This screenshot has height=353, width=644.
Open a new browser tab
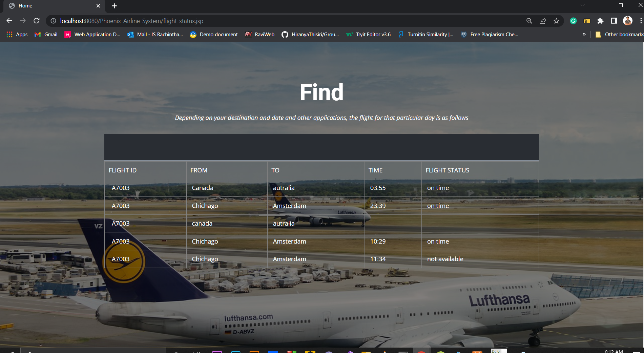click(x=114, y=6)
